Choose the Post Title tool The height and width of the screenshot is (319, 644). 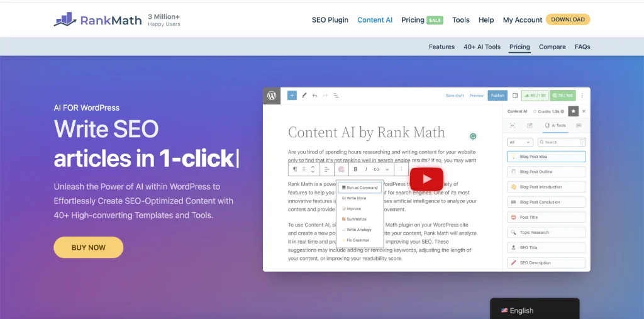point(547,217)
